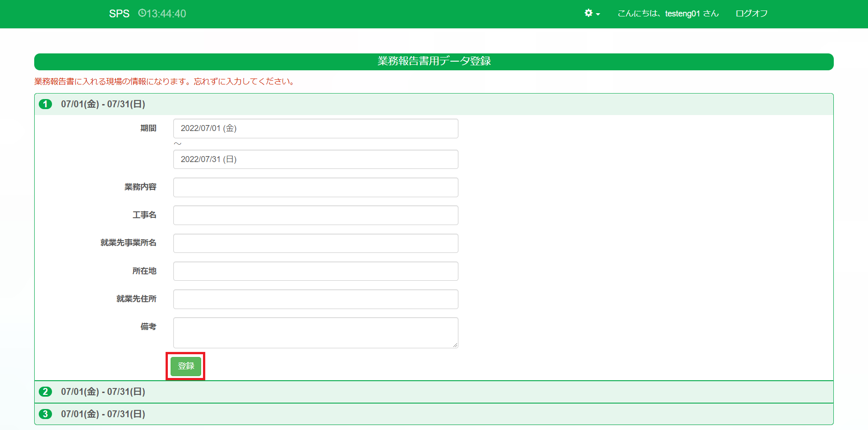Viewport: 868px width, 430px height.
Task: Click the 備考 textarea resize handle
Action: coord(455,345)
